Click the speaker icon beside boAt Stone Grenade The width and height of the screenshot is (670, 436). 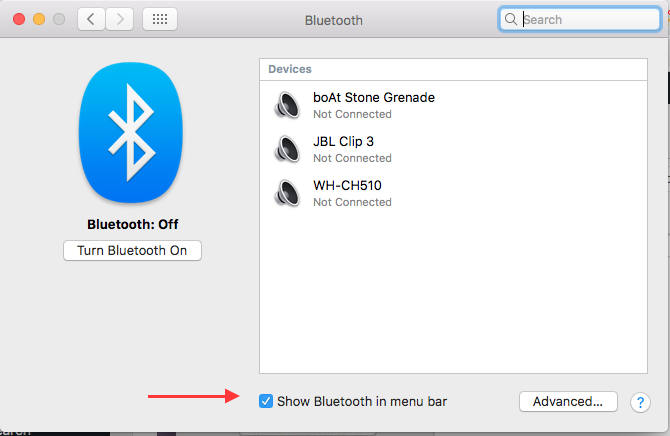click(287, 105)
